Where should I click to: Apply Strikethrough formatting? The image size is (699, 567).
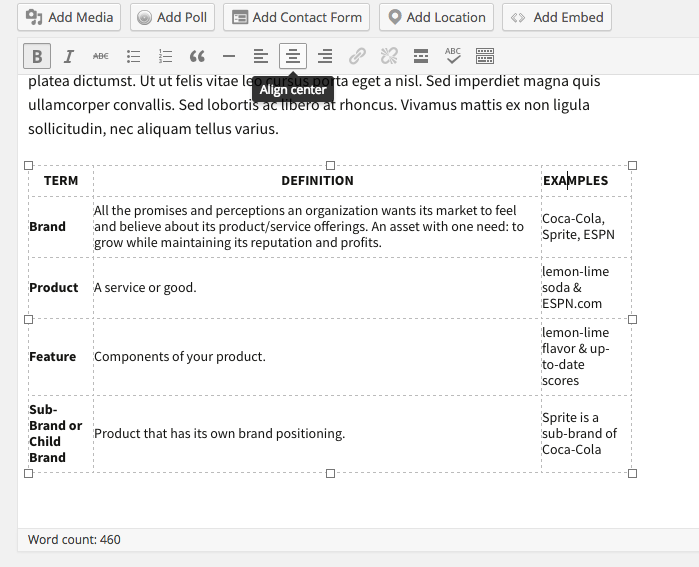(101, 56)
